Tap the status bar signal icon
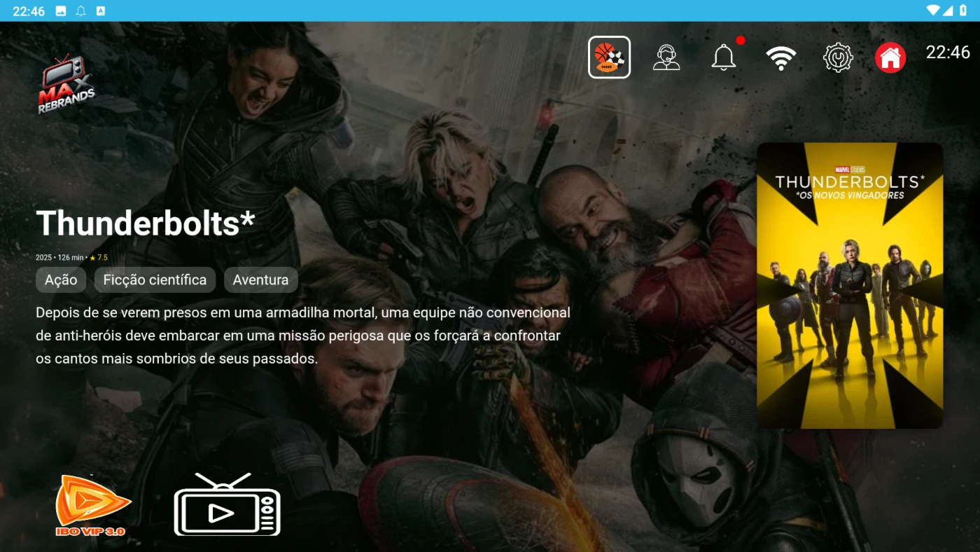Image resolution: width=980 pixels, height=552 pixels. (948, 11)
